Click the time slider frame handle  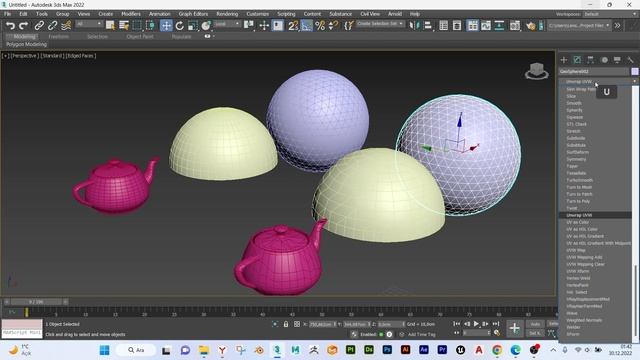(36, 302)
